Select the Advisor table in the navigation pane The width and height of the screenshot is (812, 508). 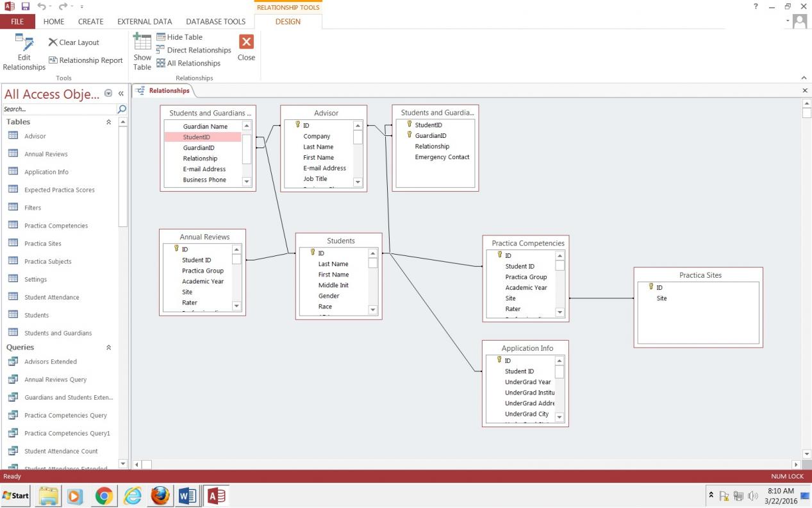pyautogui.click(x=35, y=136)
